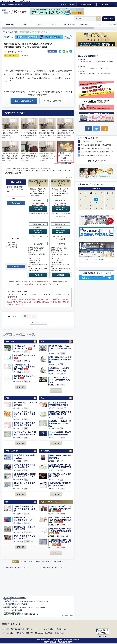Open article 麻疹の患者報告数が倍増
Viewport: 117px width, 644px height.
click(x=24, y=355)
